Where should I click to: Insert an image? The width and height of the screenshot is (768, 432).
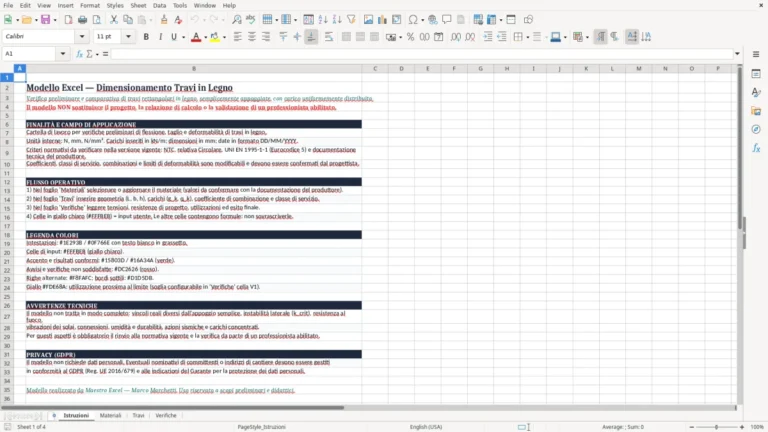point(368,20)
